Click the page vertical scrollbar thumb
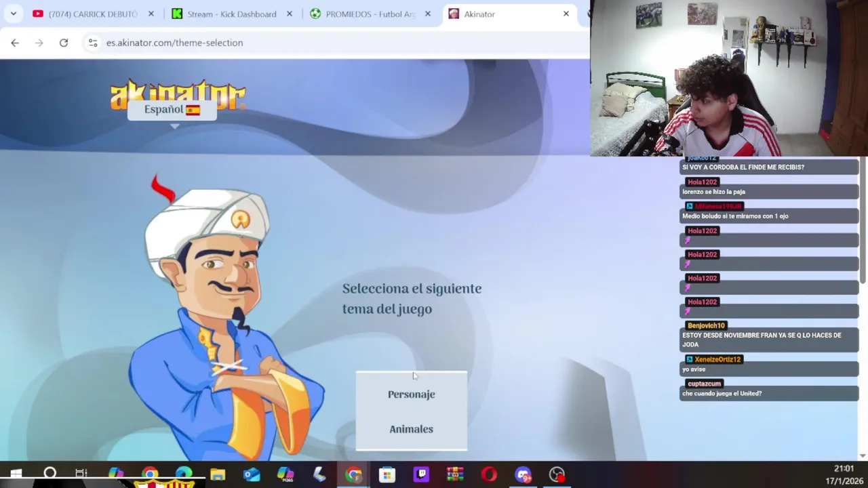This screenshot has width=868, height=488. (x=863, y=220)
